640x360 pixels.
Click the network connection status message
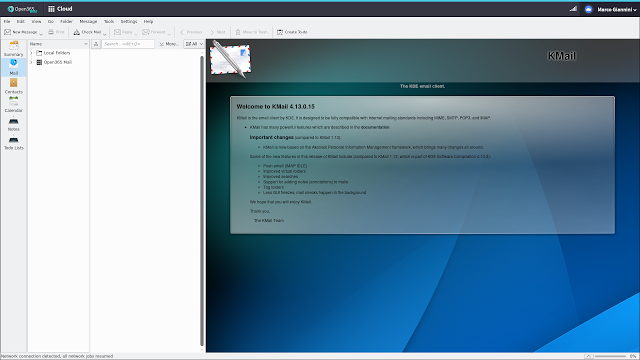pos(57,356)
